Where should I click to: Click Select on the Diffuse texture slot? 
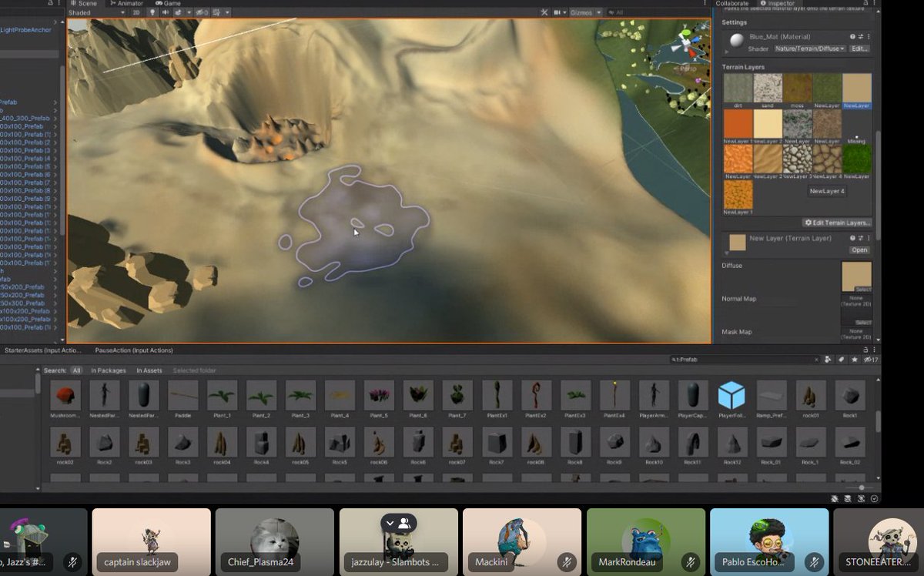coord(863,290)
